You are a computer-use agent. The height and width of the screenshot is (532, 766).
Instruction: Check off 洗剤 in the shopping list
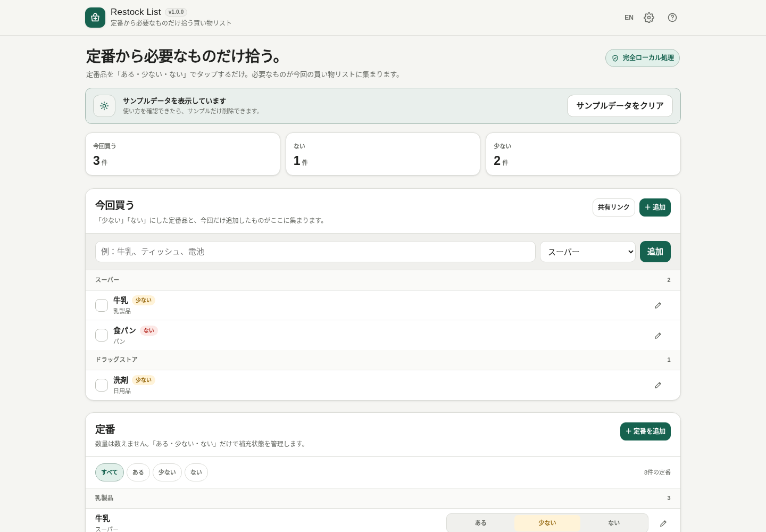[x=102, y=385]
